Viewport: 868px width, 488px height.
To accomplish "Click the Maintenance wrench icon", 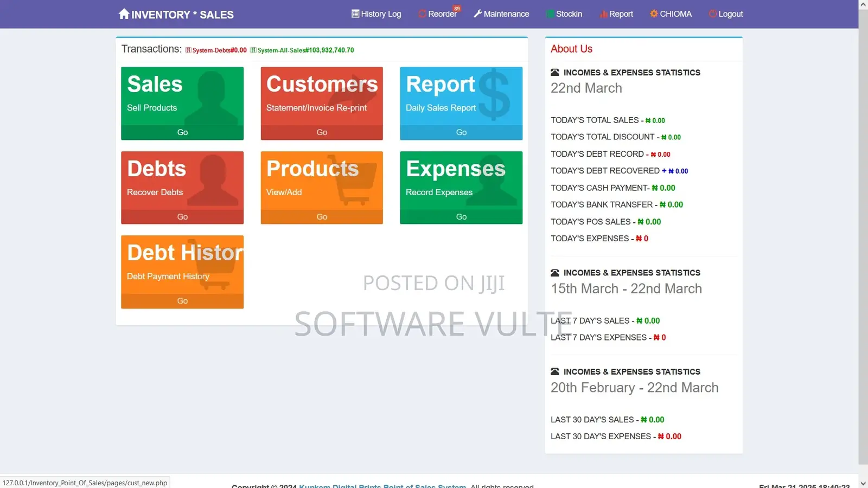I will tap(477, 14).
